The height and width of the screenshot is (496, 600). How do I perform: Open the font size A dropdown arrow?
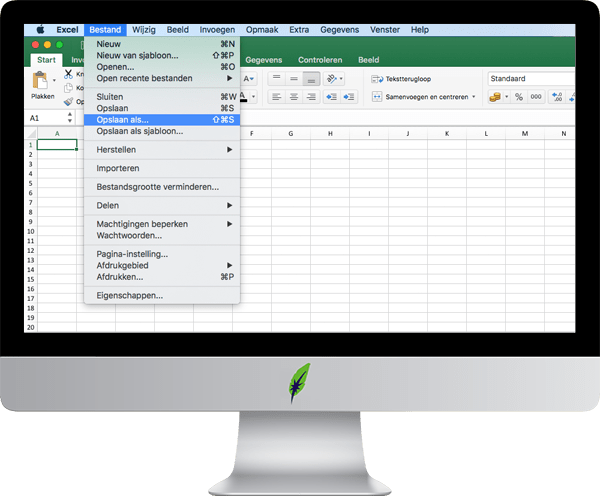tap(252, 79)
